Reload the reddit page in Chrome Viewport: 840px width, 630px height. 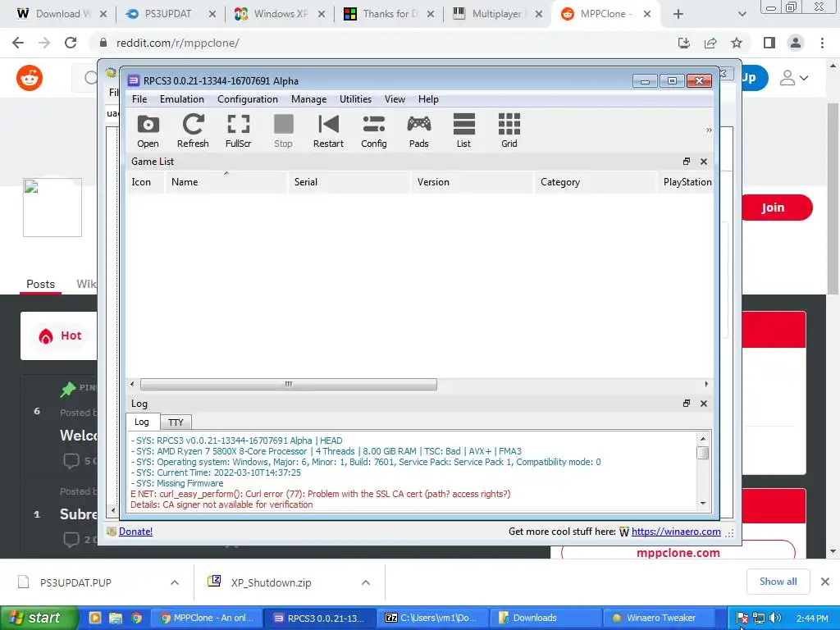(x=71, y=43)
